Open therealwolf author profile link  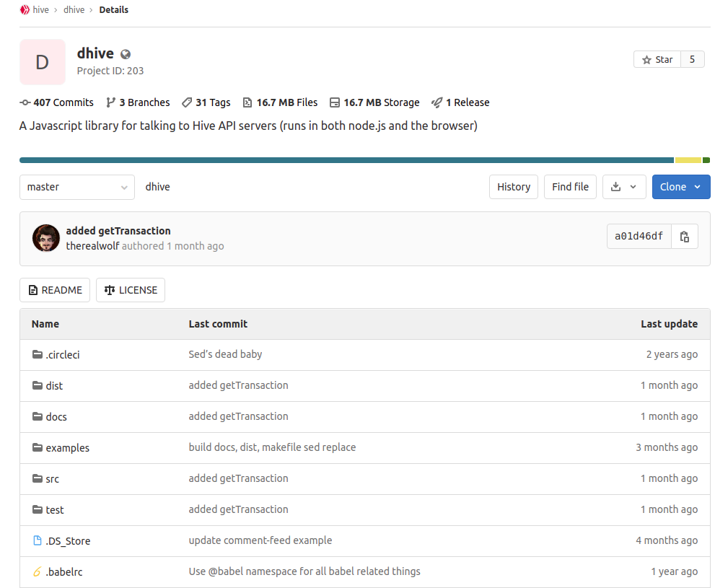pyautogui.click(x=92, y=246)
